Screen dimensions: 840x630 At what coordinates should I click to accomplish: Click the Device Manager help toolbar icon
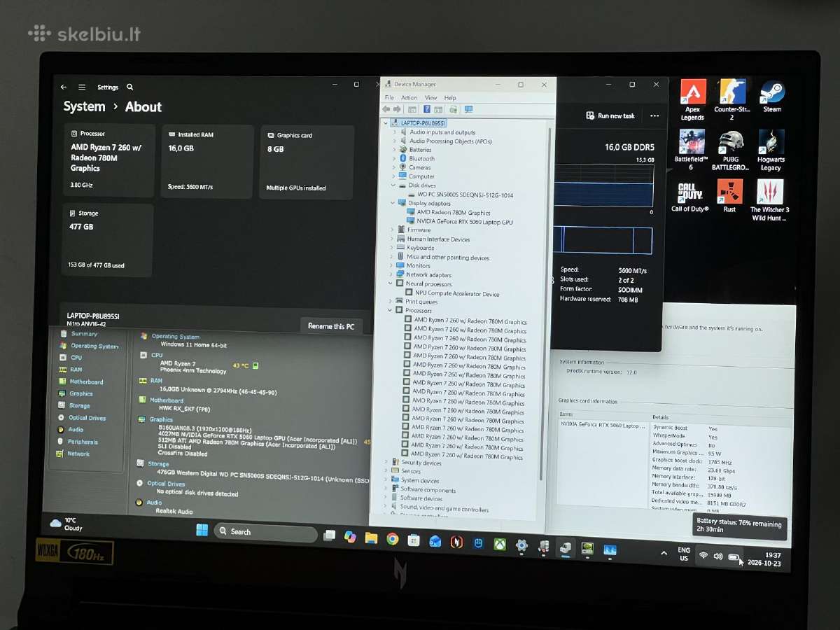coord(426,109)
